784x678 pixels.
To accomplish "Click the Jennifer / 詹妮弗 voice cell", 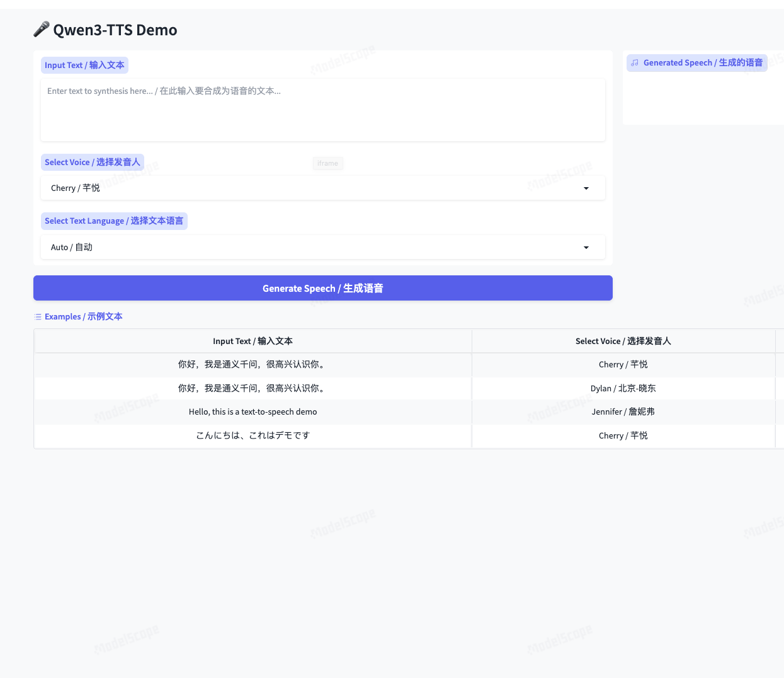I will click(x=623, y=411).
